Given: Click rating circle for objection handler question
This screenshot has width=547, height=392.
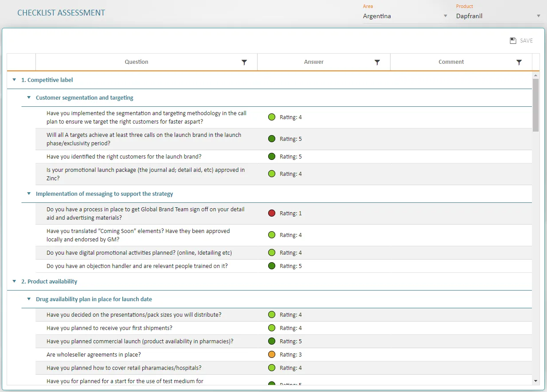Looking at the screenshot, I should pyautogui.click(x=272, y=266).
